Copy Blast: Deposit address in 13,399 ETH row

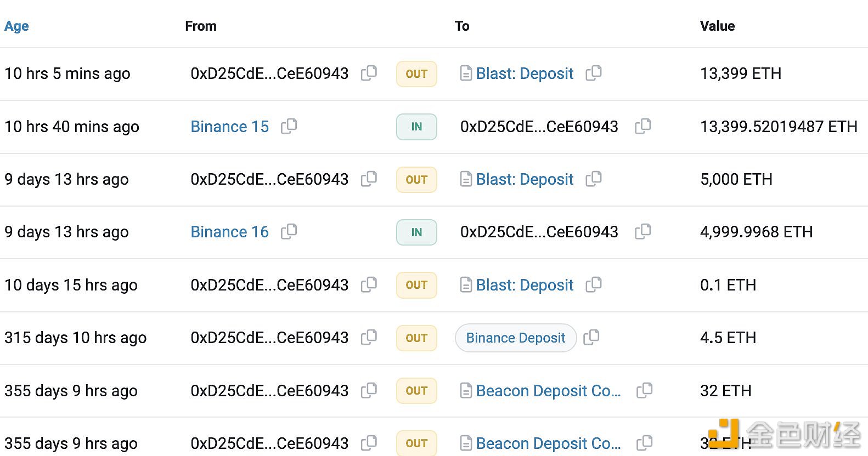[x=594, y=73]
